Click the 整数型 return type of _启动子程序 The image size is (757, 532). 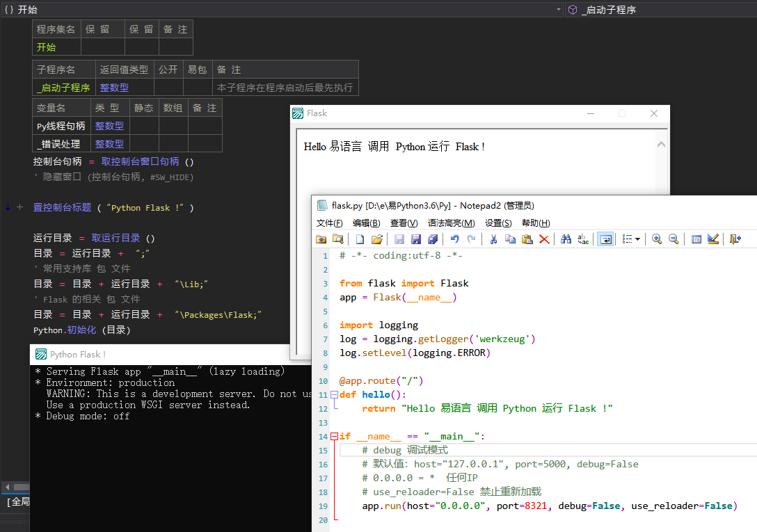[114, 88]
